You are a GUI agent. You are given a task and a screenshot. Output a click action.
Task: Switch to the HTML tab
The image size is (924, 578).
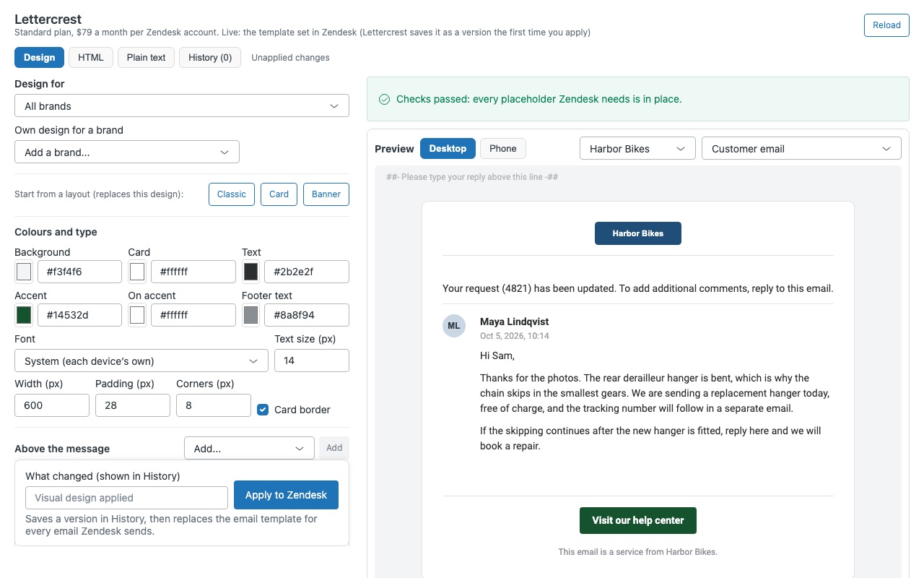coord(91,57)
